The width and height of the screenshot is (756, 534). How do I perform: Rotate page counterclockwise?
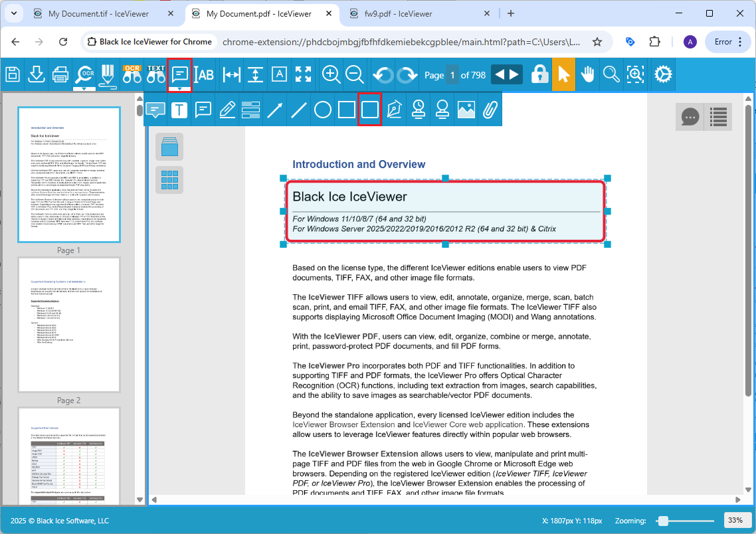(383, 74)
